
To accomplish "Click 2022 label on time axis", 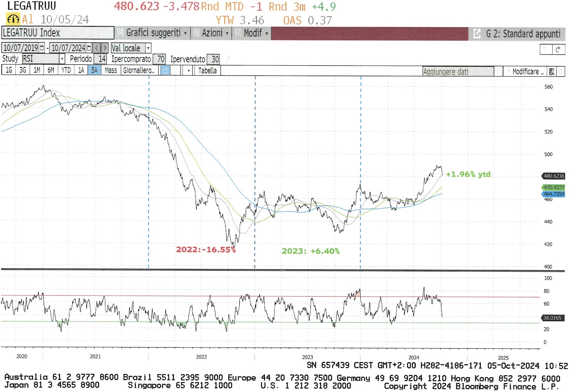I will tap(201, 357).
